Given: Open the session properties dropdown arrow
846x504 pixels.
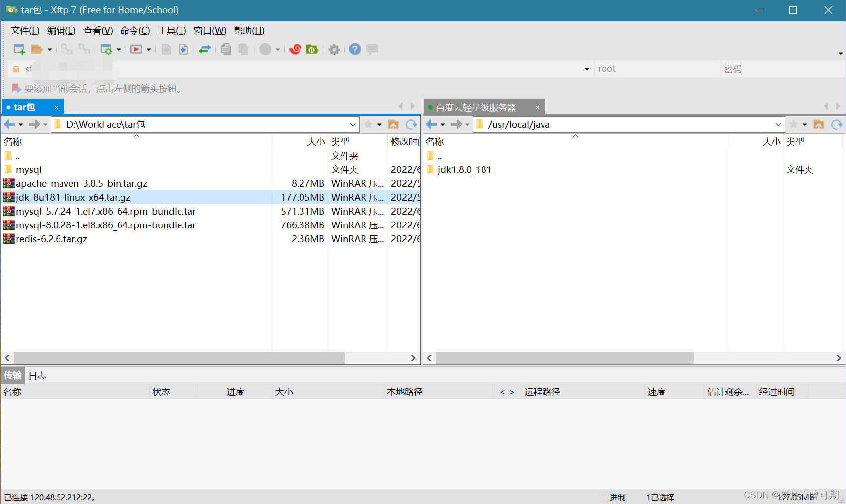Looking at the screenshot, I should coord(119,50).
